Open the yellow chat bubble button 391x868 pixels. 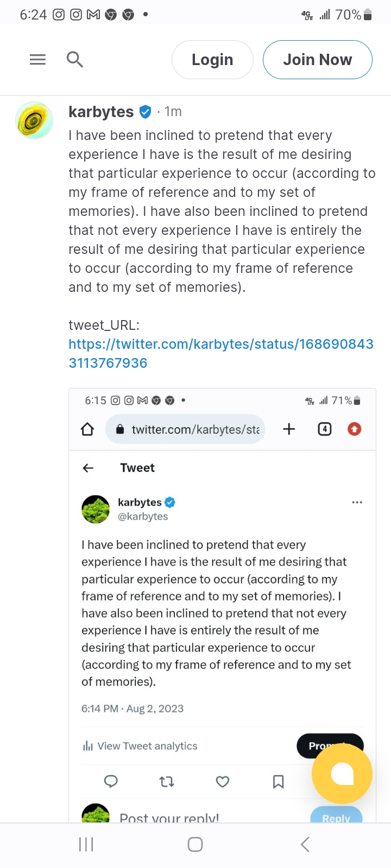(x=342, y=773)
